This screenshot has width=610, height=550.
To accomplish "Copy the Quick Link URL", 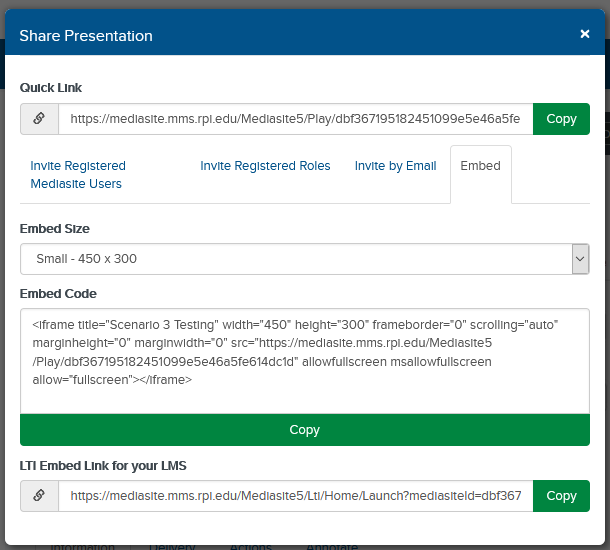I will pos(561,119).
